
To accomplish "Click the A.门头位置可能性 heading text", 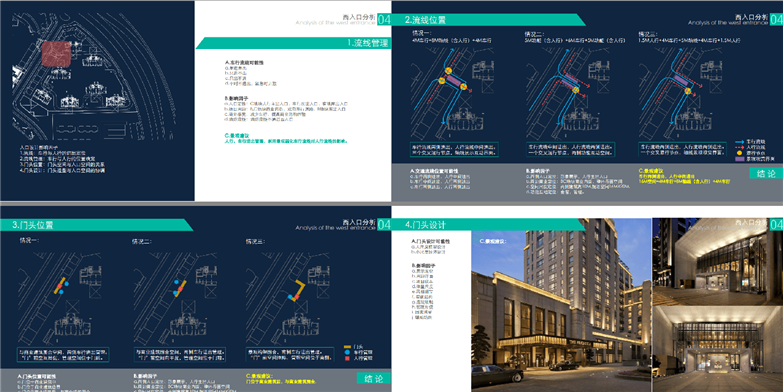I will click(x=36, y=376).
